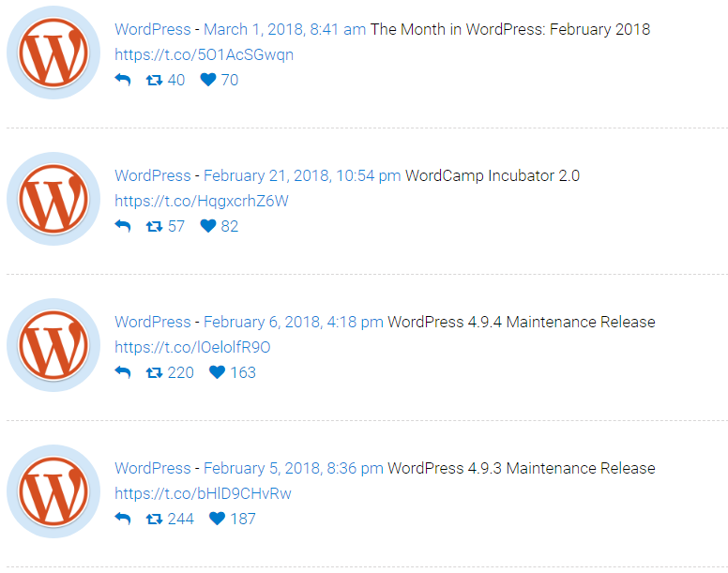Open the https://t.co/5O1AcSGwqn link

204,54
